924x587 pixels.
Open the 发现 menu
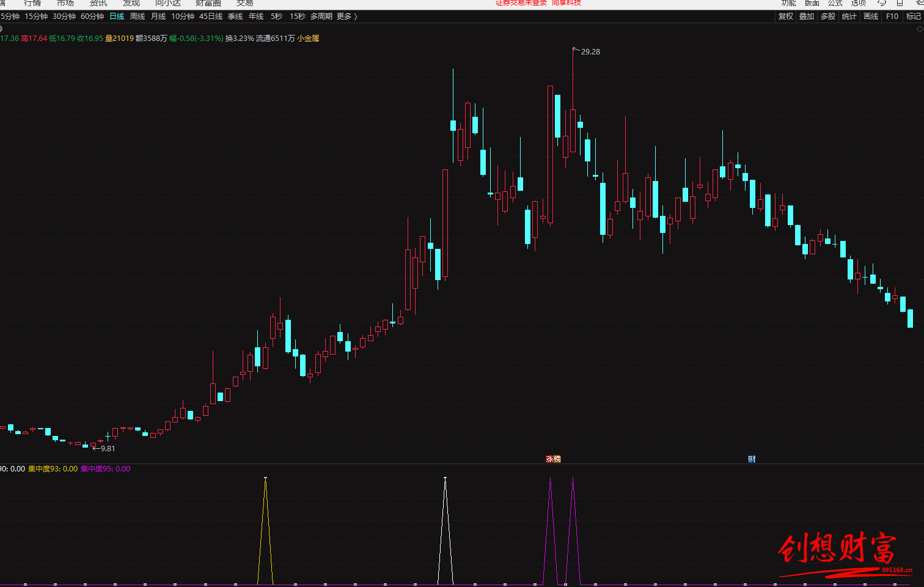click(131, 3)
